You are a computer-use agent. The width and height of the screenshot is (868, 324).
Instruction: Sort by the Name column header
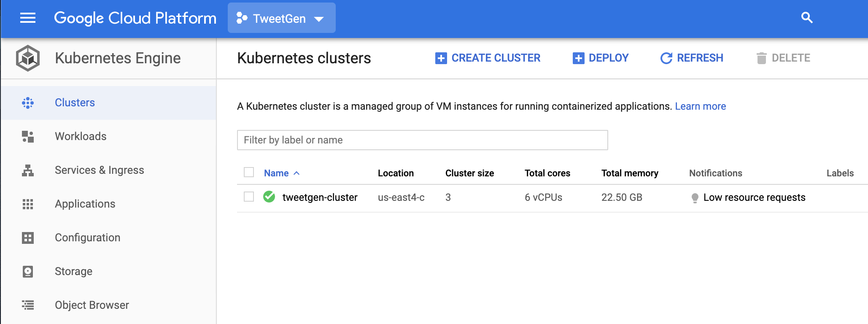[x=276, y=173]
